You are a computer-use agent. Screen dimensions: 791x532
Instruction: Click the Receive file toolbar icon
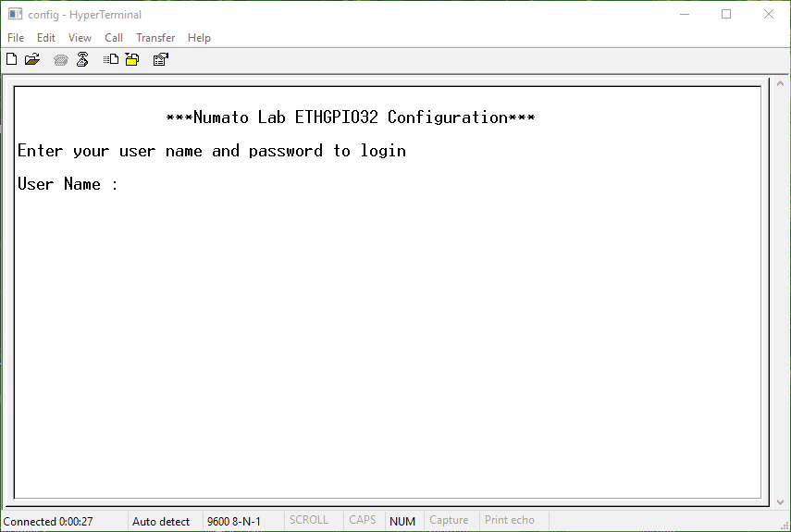pyautogui.click(x=132, y=60)
